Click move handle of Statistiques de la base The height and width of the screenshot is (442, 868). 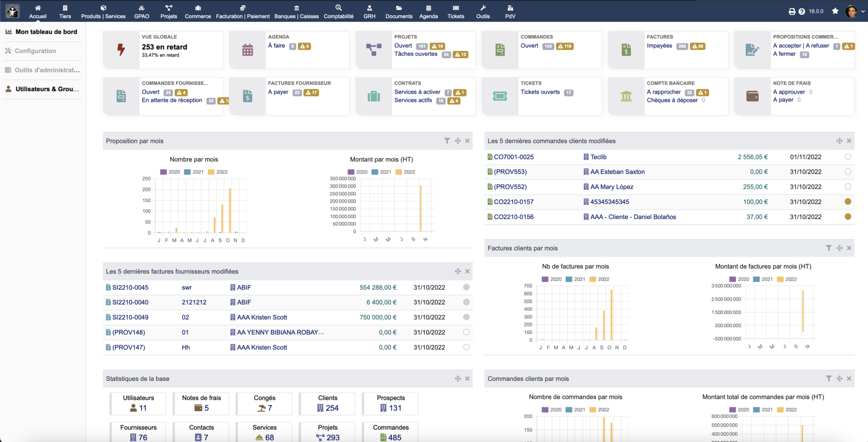(458, 379)
